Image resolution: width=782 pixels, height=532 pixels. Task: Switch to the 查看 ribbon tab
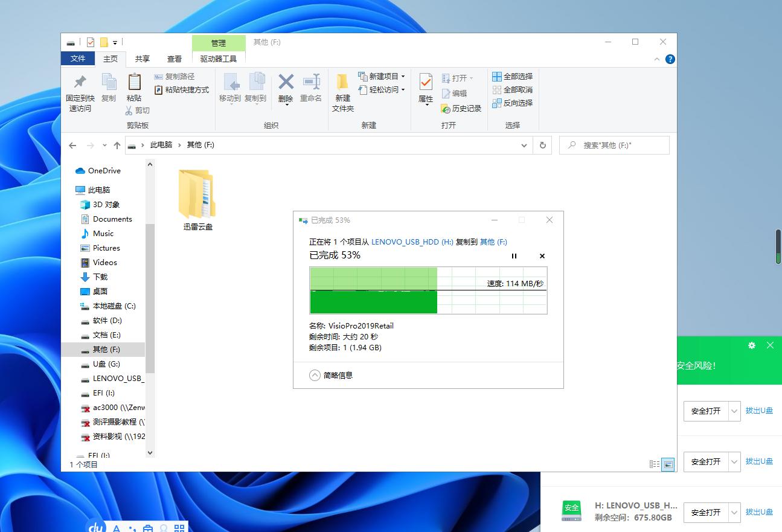point(174,59)
